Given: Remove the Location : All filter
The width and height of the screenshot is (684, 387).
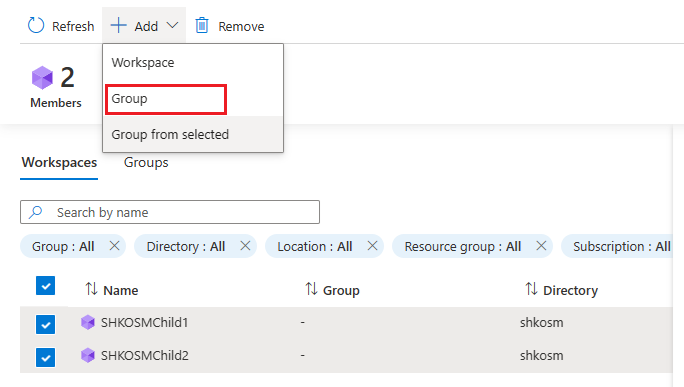Looking at the screenshot, I should tap(372, 246).
